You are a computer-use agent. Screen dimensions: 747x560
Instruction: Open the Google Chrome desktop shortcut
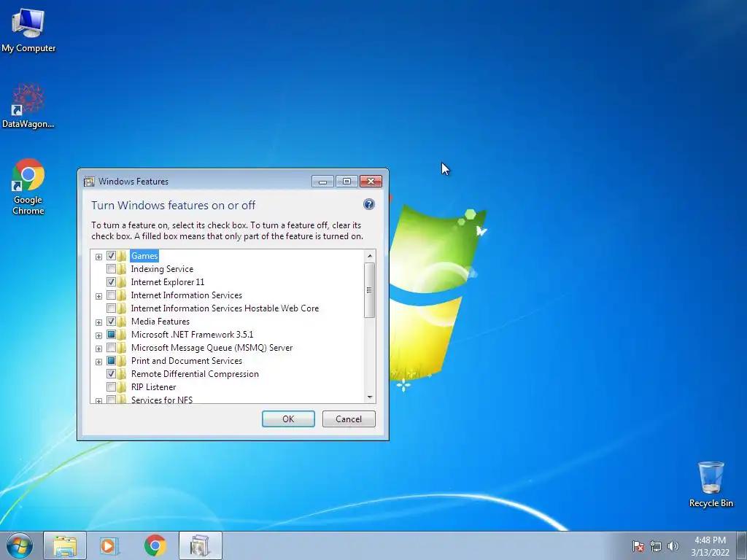coord(28,187)
